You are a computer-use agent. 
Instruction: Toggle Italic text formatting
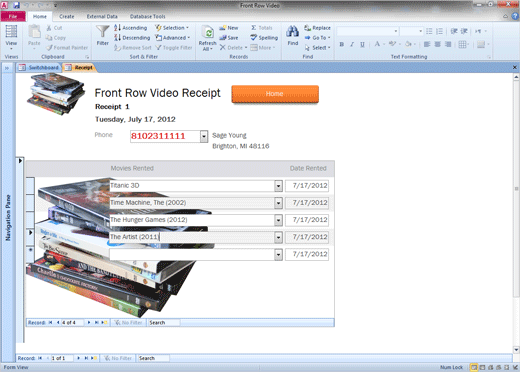[x=352, y=44]
